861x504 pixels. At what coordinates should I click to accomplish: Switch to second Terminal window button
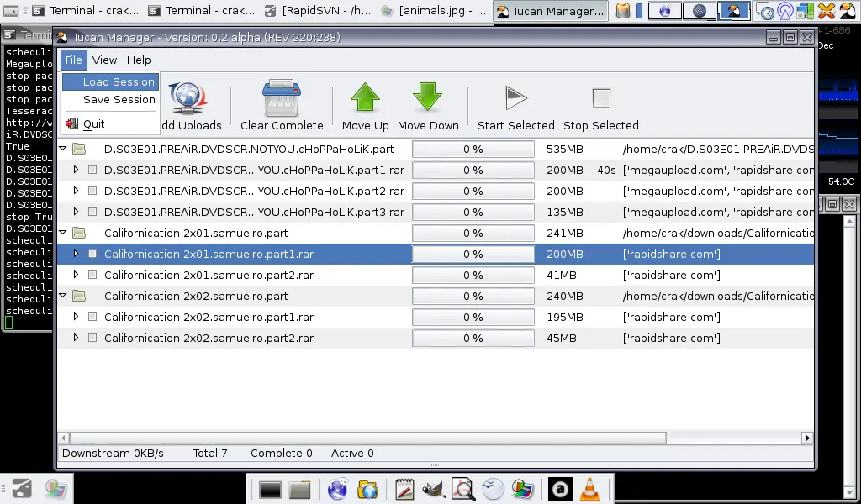coord(202,10)
